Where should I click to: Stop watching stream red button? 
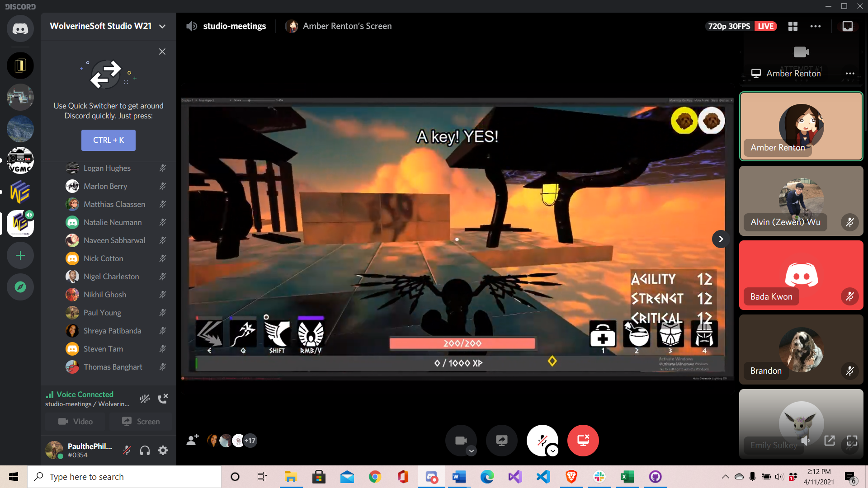(x=583, y=440)
